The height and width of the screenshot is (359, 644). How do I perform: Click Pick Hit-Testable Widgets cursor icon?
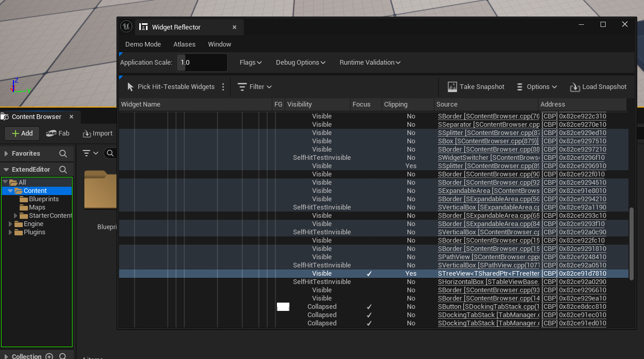click(130, 87)
